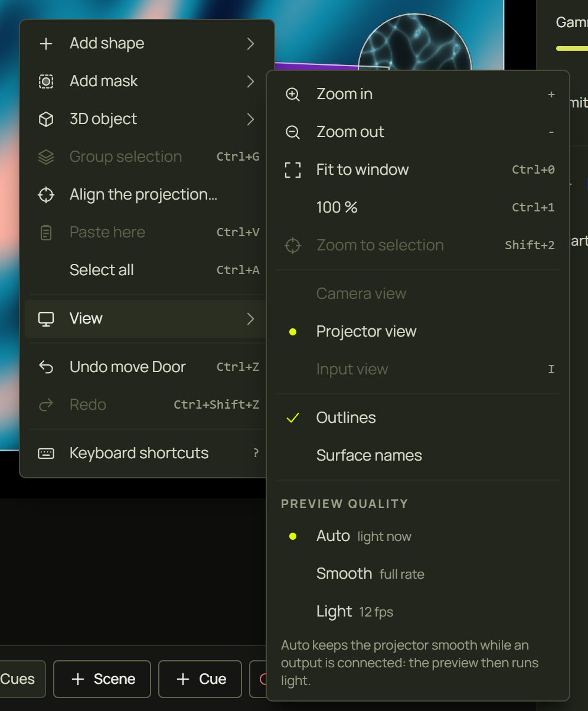Select Projector view radio option
The width and height of the screenshot is (588, 711).
coord(418,332)
